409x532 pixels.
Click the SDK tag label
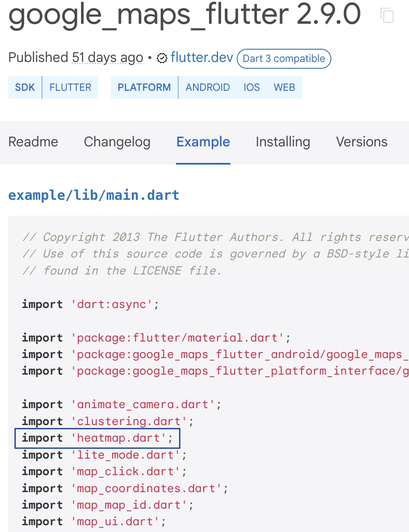coord(25,87)
